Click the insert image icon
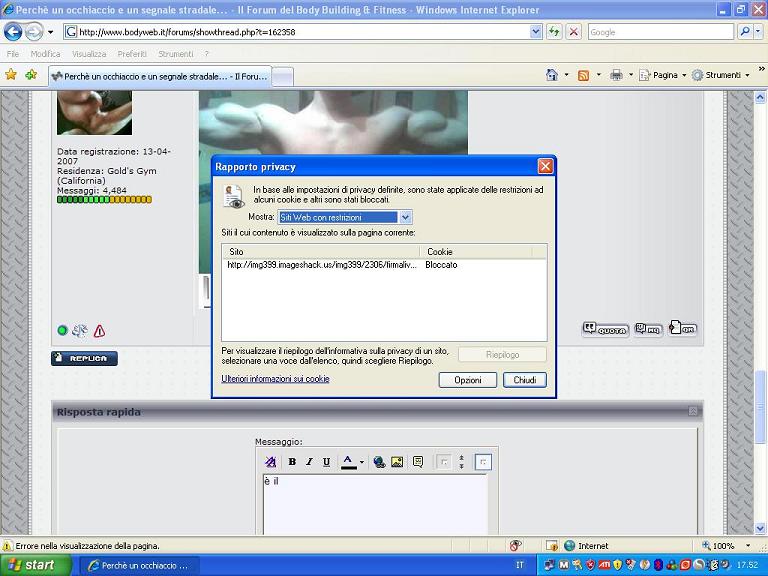 click(x=397, y=462)
